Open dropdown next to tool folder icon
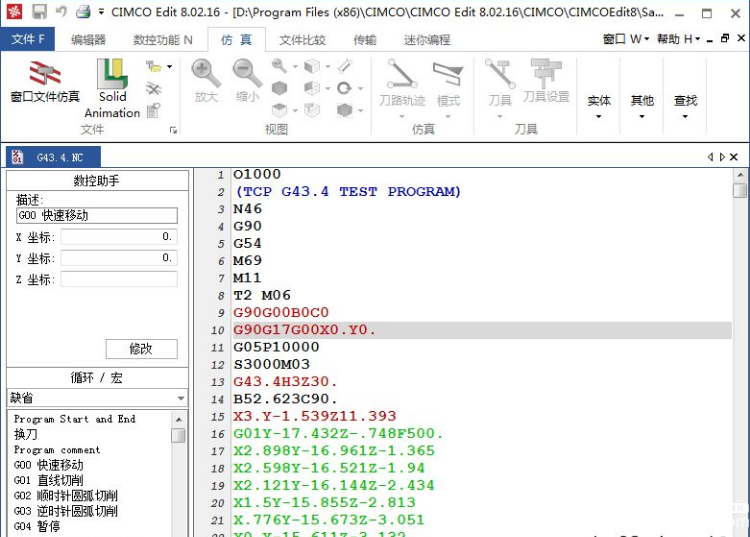Viewport: 750px width, 537px height. pos(169,66)
